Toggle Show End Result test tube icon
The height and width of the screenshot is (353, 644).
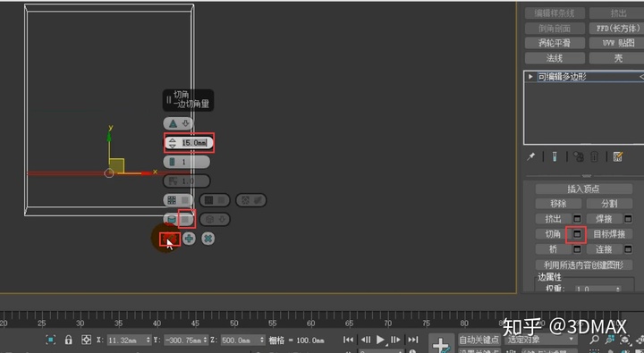tap(555, 156)
